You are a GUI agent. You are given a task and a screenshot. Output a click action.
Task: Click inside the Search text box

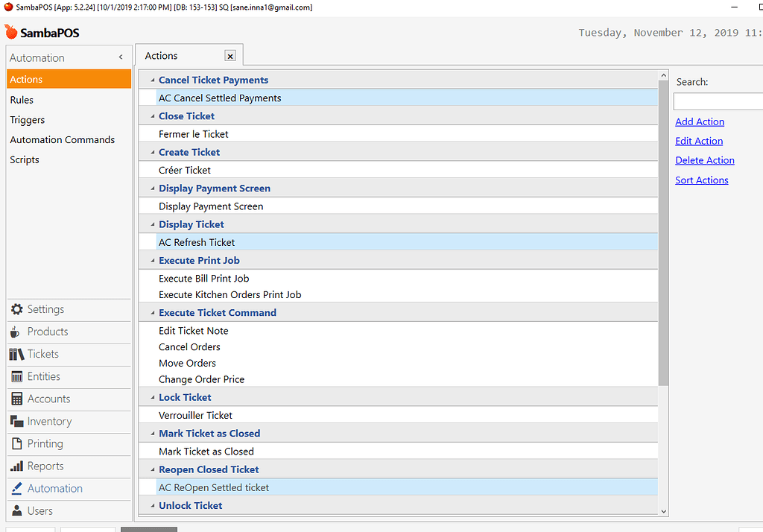[x=717, y=101]
